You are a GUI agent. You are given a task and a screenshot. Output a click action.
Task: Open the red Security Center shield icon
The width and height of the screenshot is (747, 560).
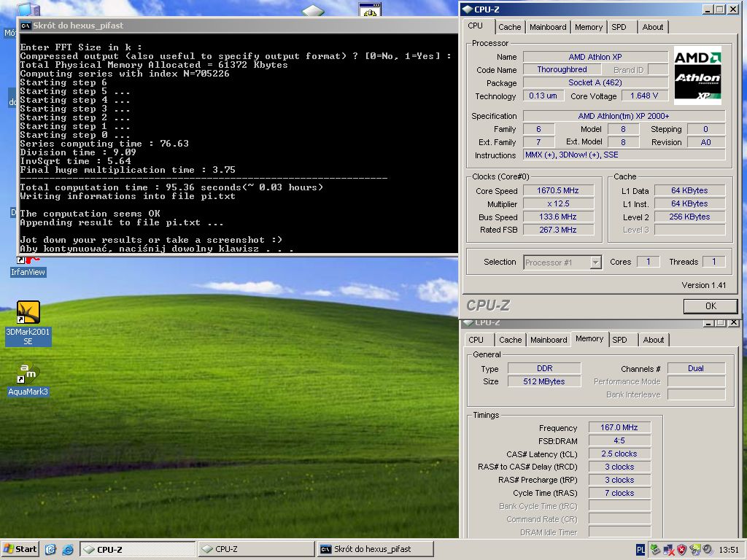coord(682,550)
